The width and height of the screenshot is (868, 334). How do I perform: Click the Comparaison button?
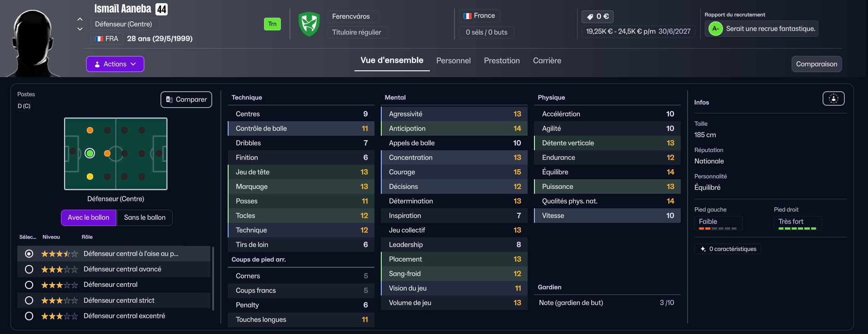pyautogui.click(x=816, y=64)
